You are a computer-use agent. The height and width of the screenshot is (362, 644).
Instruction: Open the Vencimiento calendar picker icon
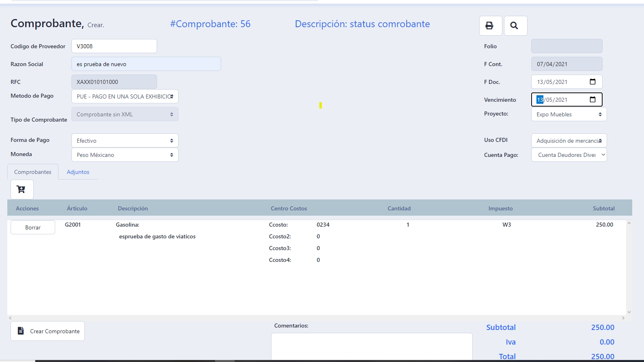592,100
